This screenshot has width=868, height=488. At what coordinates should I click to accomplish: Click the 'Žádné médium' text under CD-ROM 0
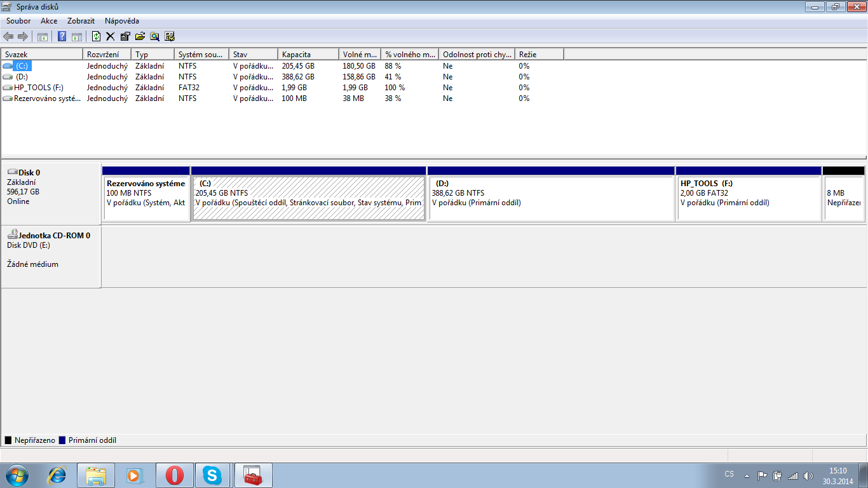tap(32, 264)
